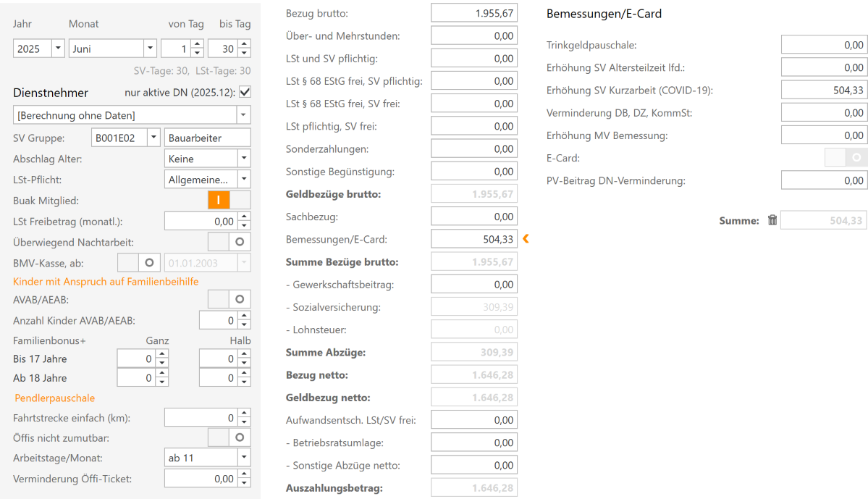Click the Trinkgeldpauschale input field
This screenshot has height=499, width=868.
point(823,44)
